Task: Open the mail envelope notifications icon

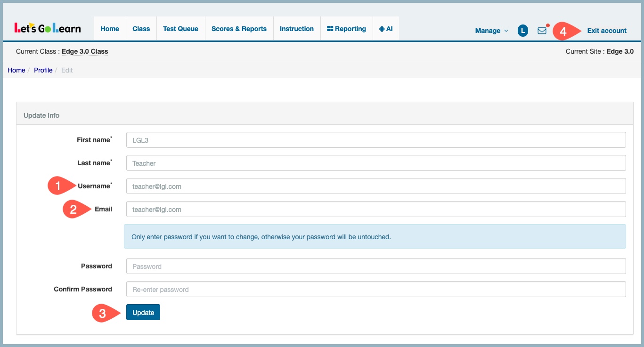Action: [x=542, y=31]
